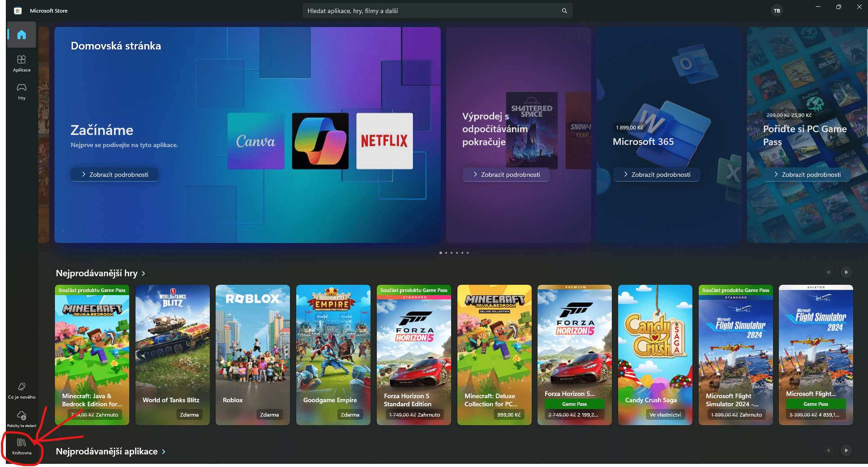This screenshot has width=868, height=467.
Task: Click the search apps input field
Action: [x=432, y=11]
